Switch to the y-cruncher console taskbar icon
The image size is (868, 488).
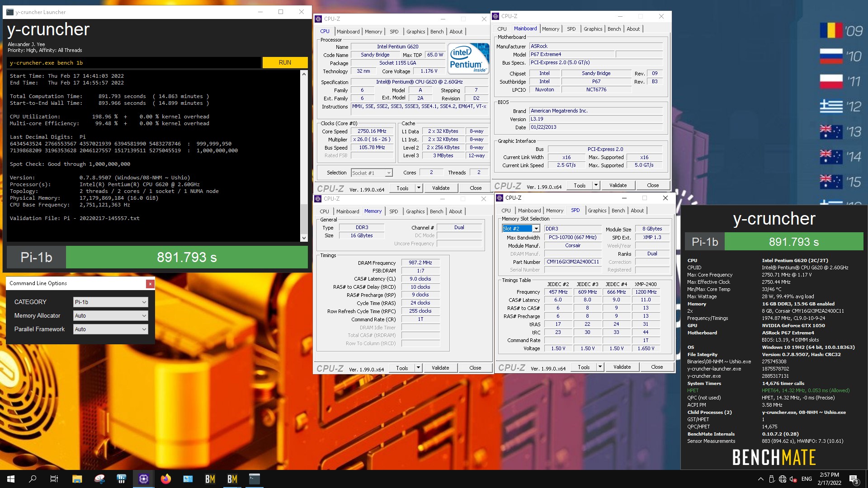point(255,479)
